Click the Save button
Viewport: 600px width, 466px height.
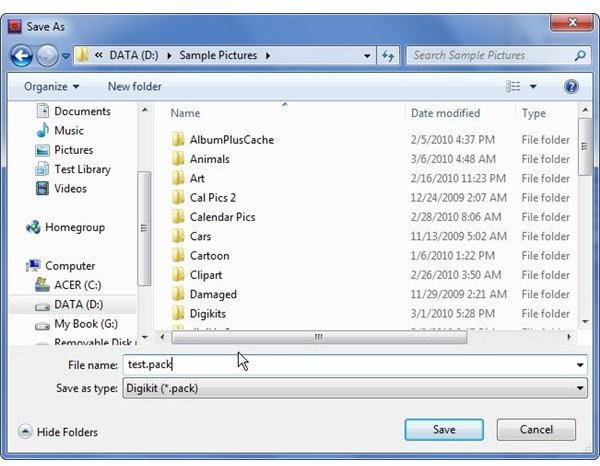coord(444,429)
